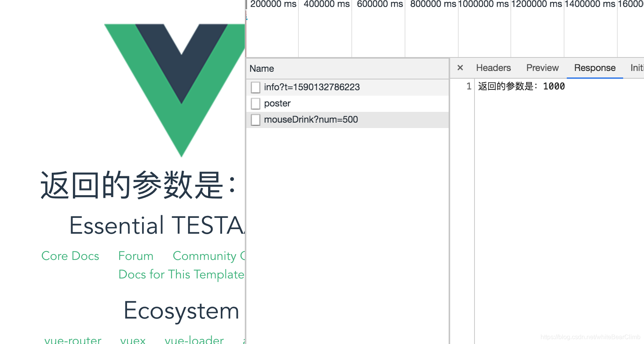Click the 1000000 ms timeline label

[x=483, y=4]
